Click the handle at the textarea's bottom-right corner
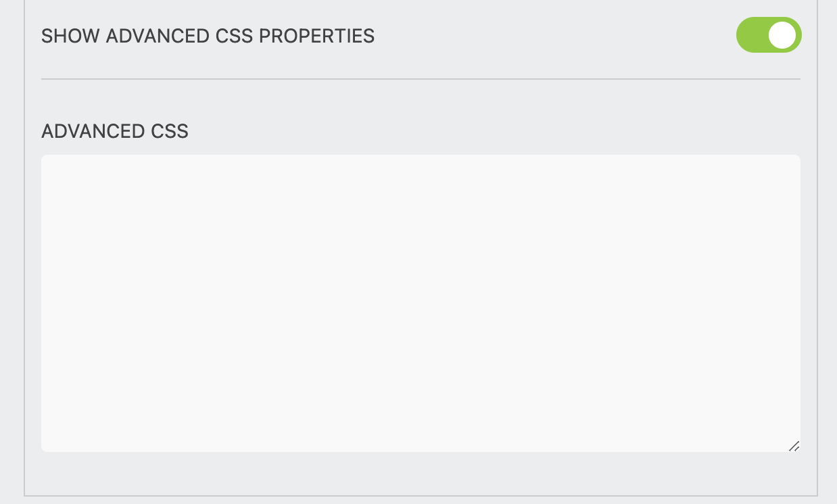Image resolution: width=837 pixels, height=504 pixels. [794, 446]
